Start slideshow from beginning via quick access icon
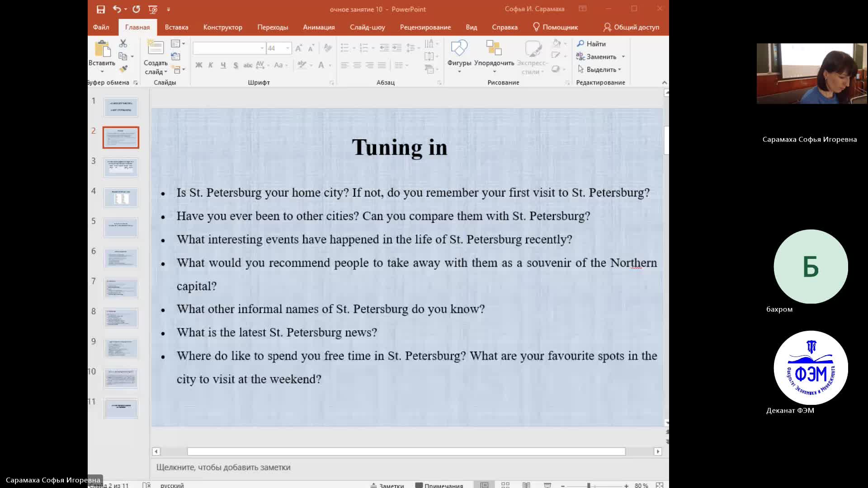The image size is (868, 488). 153,9
